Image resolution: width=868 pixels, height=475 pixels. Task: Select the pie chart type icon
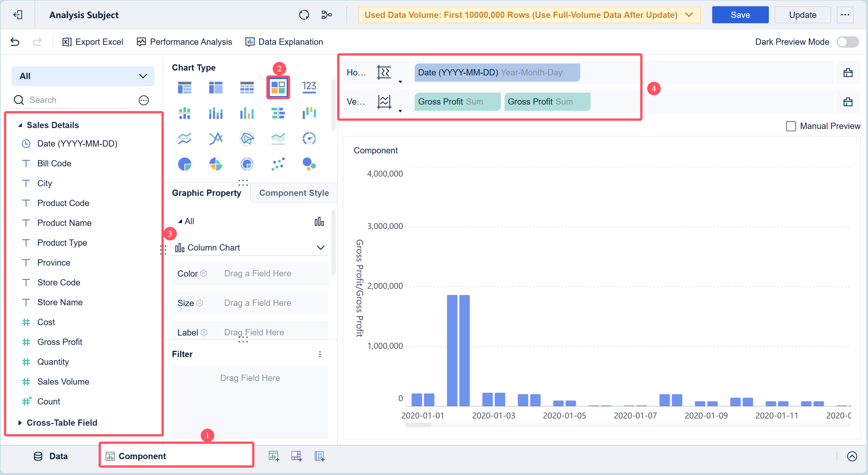click(x=185, y=164)
